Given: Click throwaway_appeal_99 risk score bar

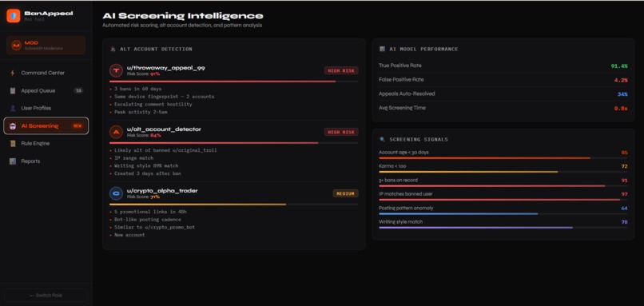Looking at the screenshot, I should [x=233, y=81].
